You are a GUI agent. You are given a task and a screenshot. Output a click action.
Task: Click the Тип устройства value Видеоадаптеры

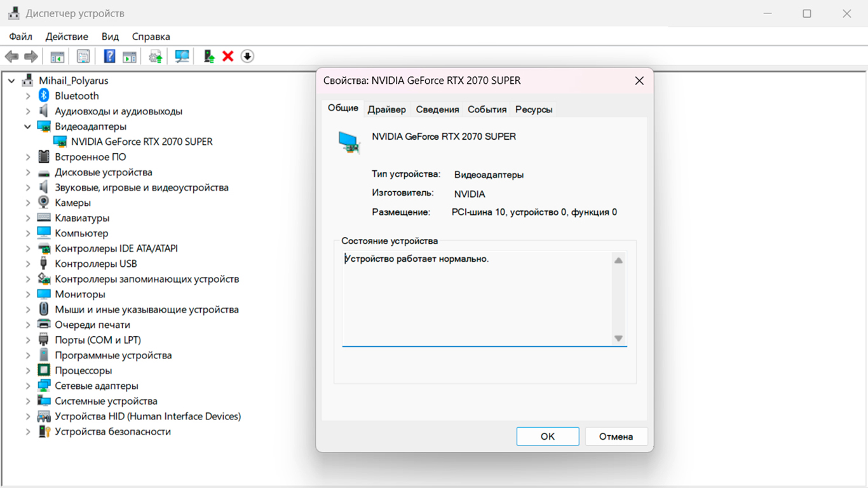point(489,175)
